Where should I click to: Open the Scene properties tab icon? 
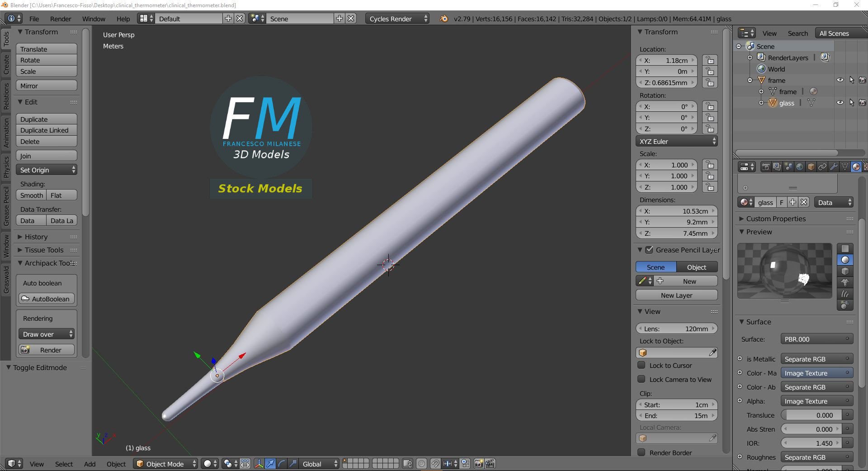click(x=788, y=167)
